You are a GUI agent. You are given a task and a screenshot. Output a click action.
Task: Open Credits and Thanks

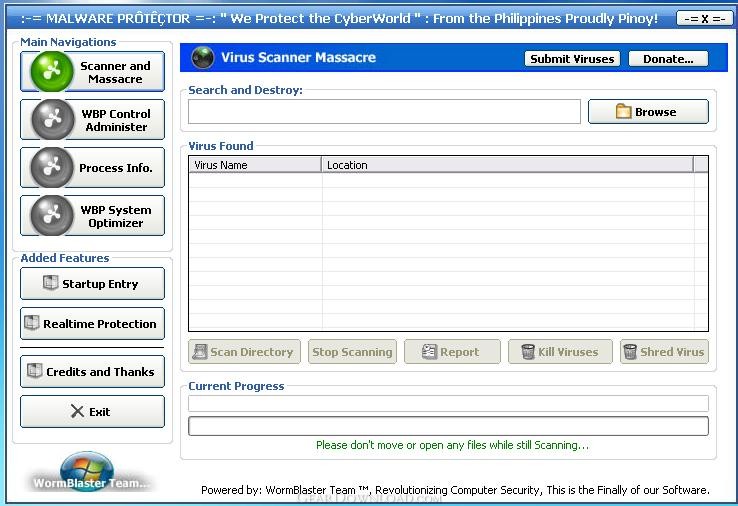(92, 372)
